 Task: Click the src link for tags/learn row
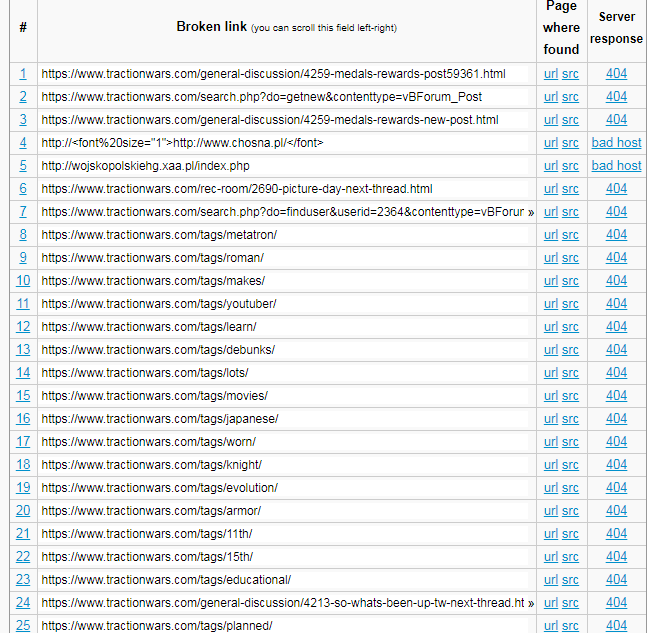click(570, 327)
